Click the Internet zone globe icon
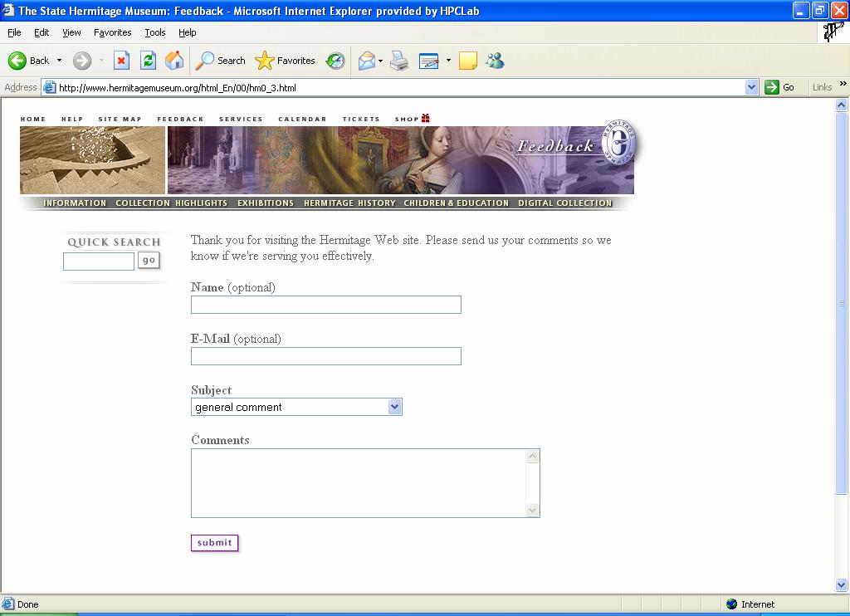The image size is (850, 616). pos(732,604)
